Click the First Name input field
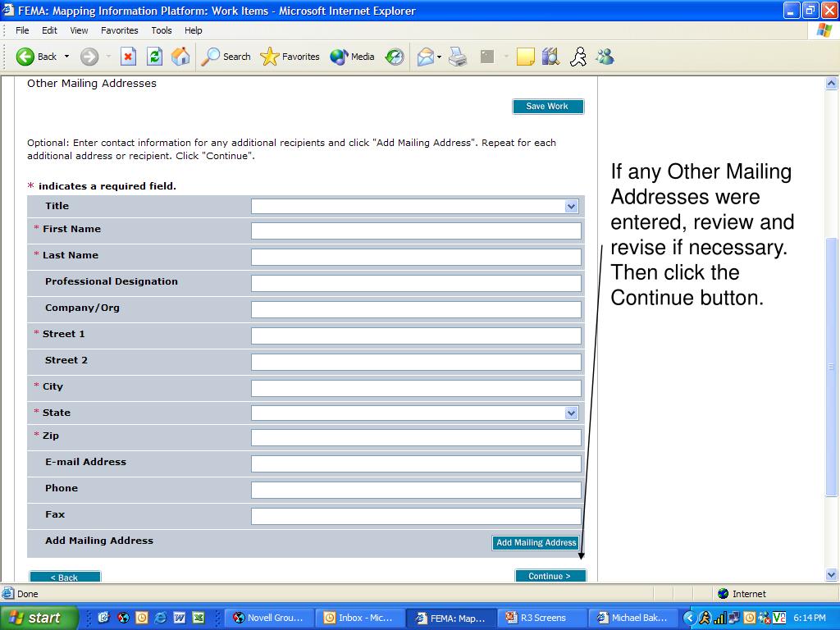This screenshot has height=630, width=840. coord(416,231)
